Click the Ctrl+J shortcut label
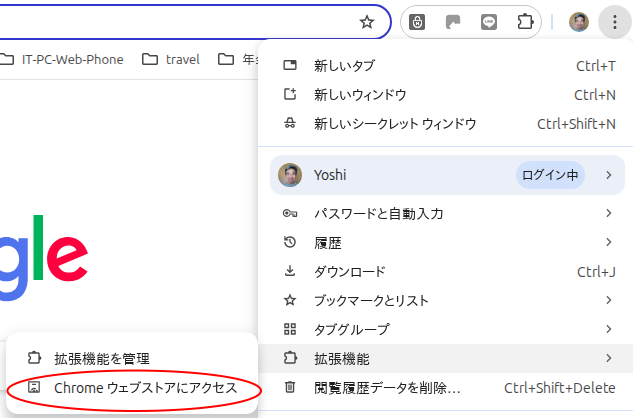633x418 pixels. [x=596, y=272]
